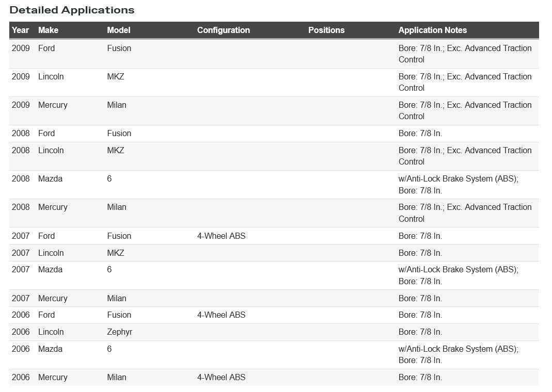Click the 2006 Mazda 6 row
Image resolution: width=552 pixels, height=392 pixels.
[x=274, y=355]
